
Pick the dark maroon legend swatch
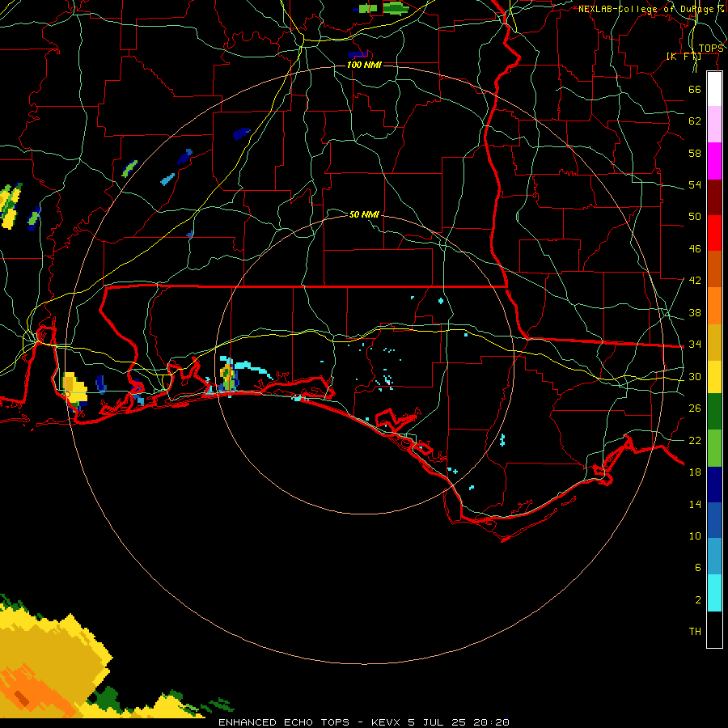[x=714, y=197]
